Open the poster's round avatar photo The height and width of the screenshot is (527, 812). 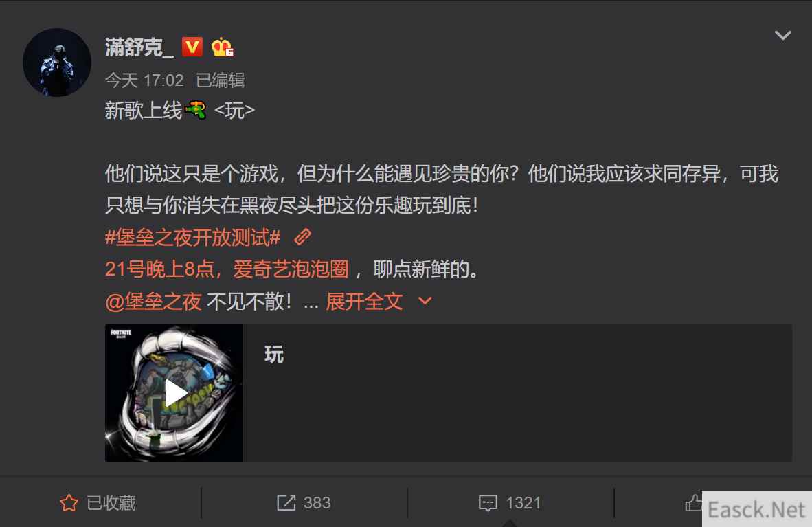tap(57, 63)
